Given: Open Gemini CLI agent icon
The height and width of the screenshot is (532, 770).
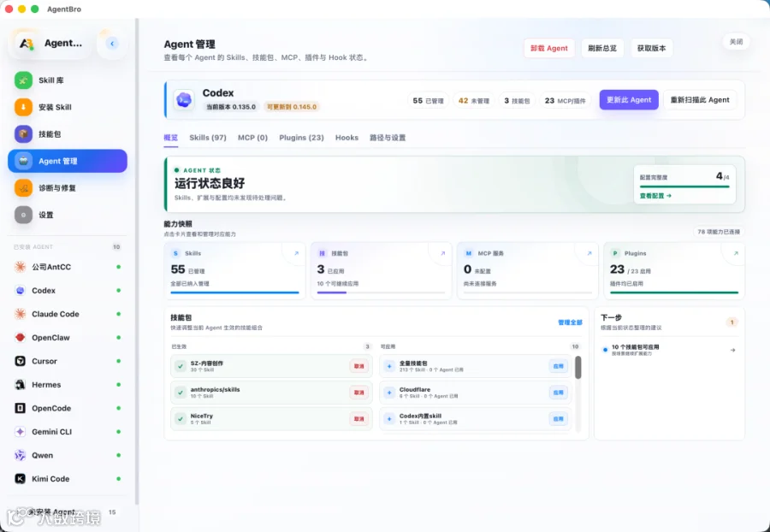Looking at the screenshot, I should (x=21, y=432).
